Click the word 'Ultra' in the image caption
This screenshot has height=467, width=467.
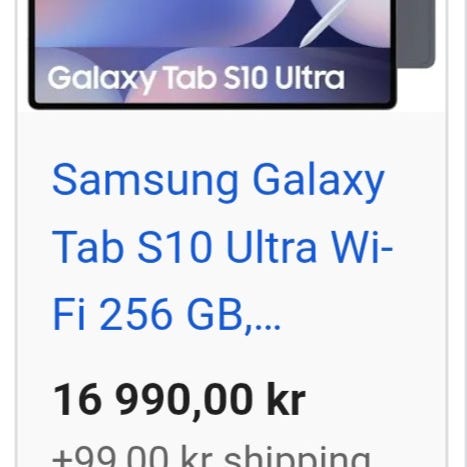pos(310,77)
